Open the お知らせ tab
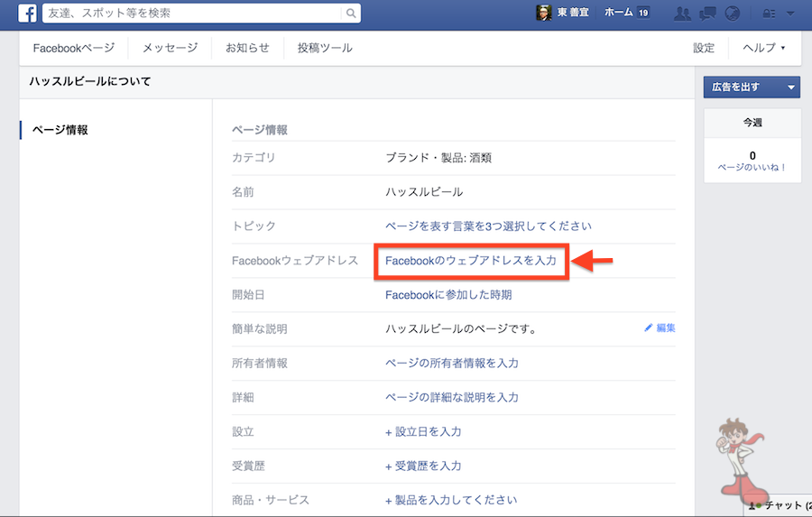 click(247, 48)
